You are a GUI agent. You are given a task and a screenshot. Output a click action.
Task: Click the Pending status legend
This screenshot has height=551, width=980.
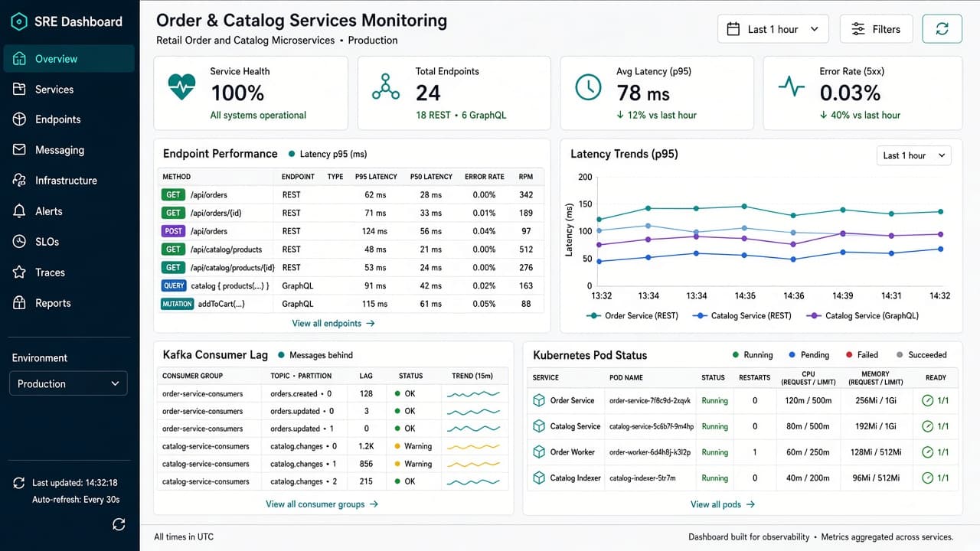coord(808,355)
